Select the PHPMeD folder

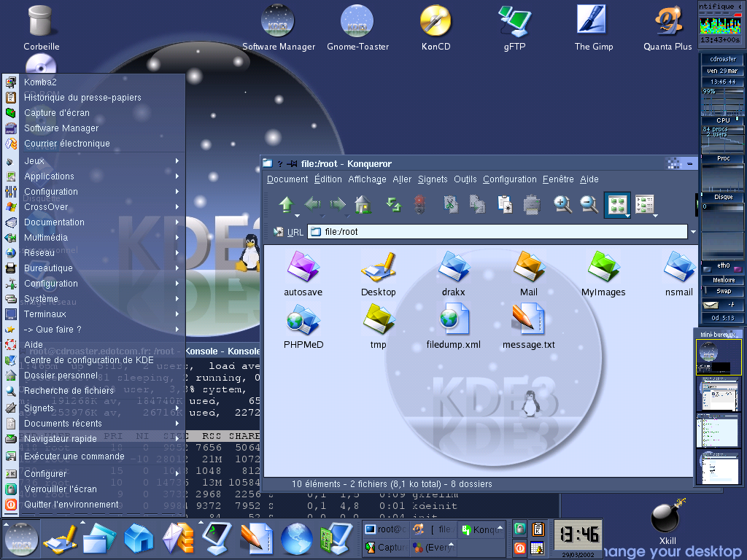(303, 327)
